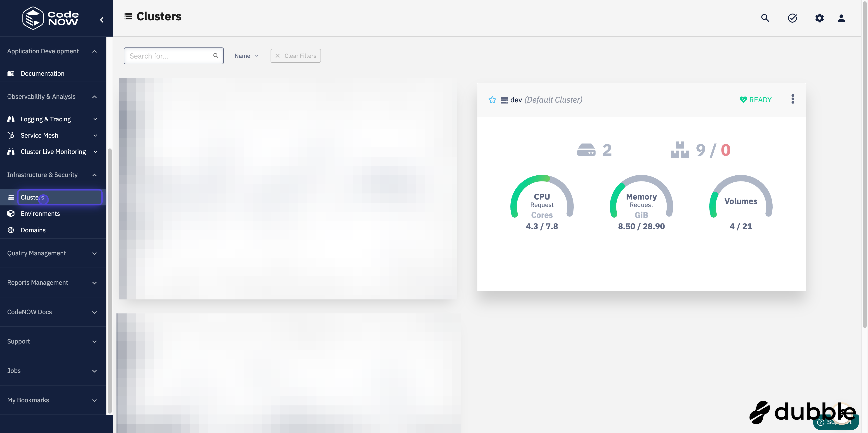Open the settings gear icon
Screen dimensions: 868x433
[x=819, y=18]
